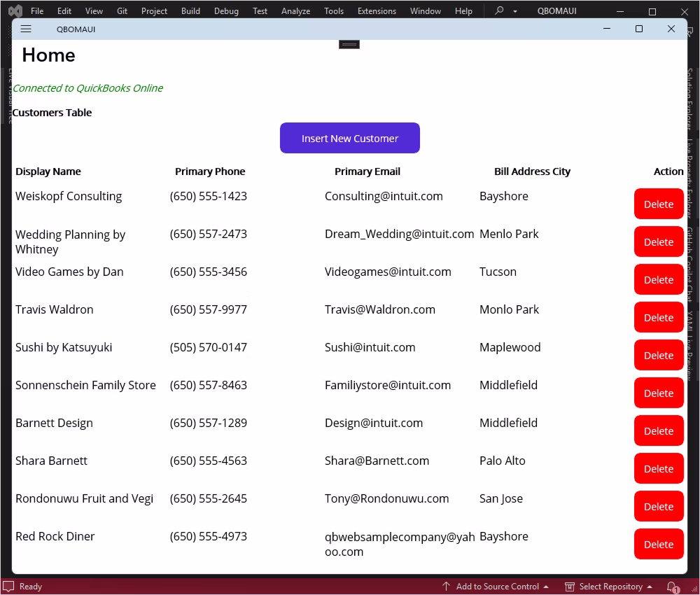Select the (505) 570-0147 phone cell

tap(208, 347)
